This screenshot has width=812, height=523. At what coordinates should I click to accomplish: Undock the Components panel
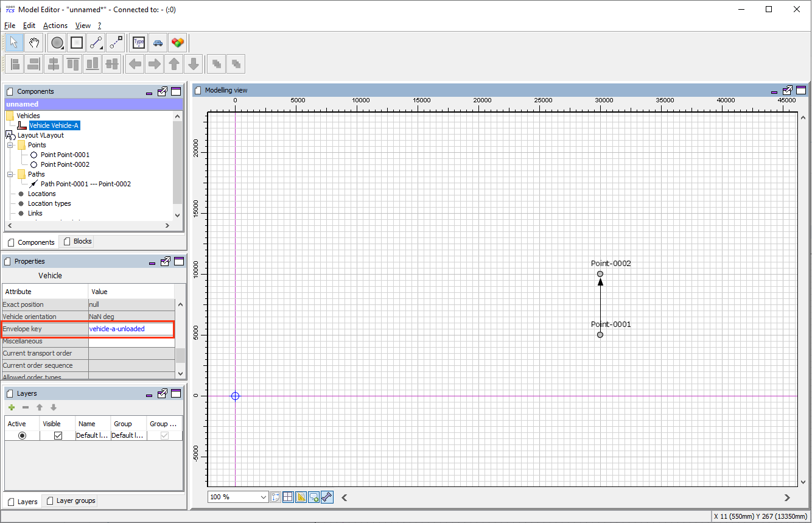pos(163,91)
